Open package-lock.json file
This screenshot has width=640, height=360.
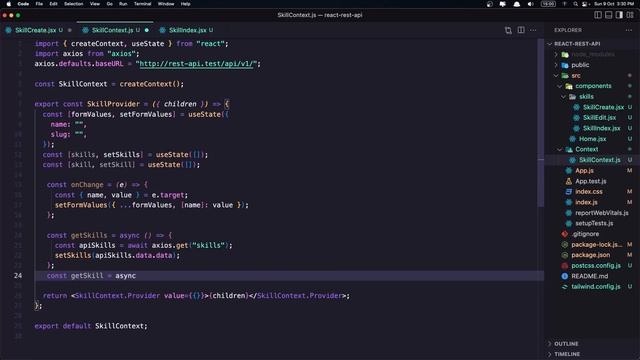click(x=596, y=244)
